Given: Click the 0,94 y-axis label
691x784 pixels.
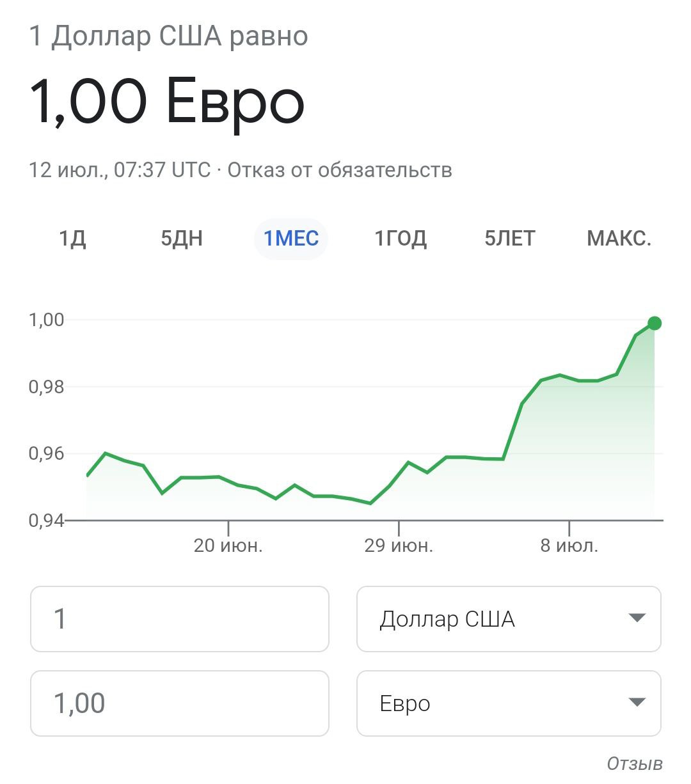Looking at the screenshot, I should pos(47,521).
